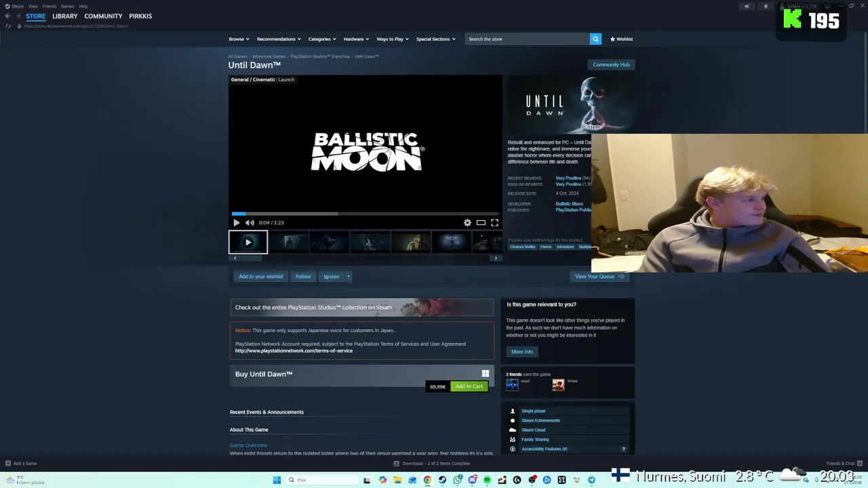Viewport: 868px width, 488px height.
Task: Click the store search magnifier button
Action: point(595,39)
